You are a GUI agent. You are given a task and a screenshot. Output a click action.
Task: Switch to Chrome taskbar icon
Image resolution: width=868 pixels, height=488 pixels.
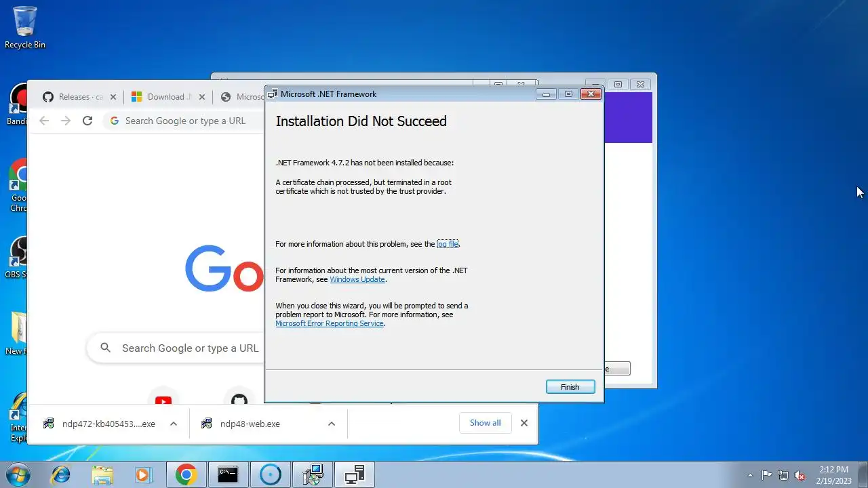[x=186, y=474]
